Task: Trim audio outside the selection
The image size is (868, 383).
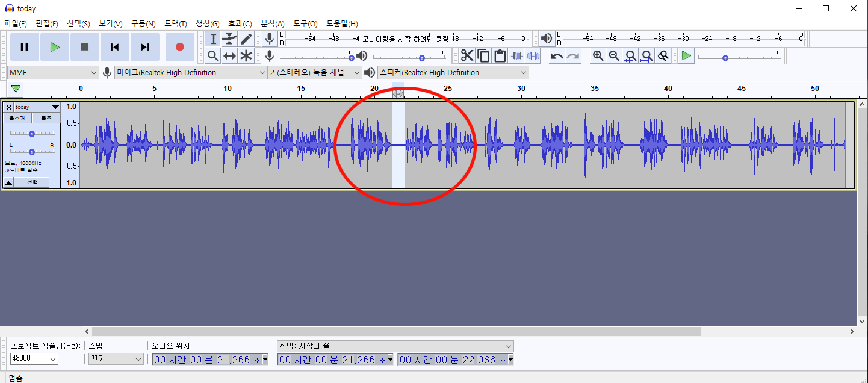Action: (x=516, y=56)
